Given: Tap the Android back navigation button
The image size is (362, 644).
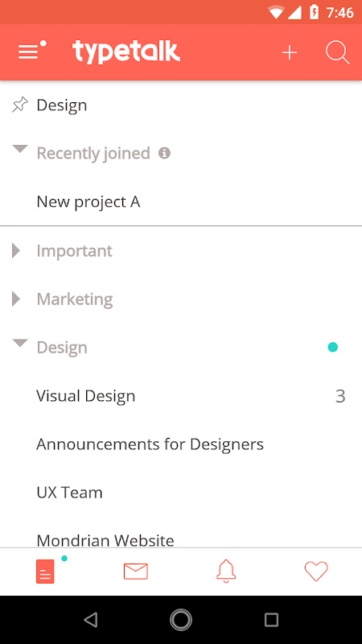Looking at the screenshot, I should click(x=91, y=619).
